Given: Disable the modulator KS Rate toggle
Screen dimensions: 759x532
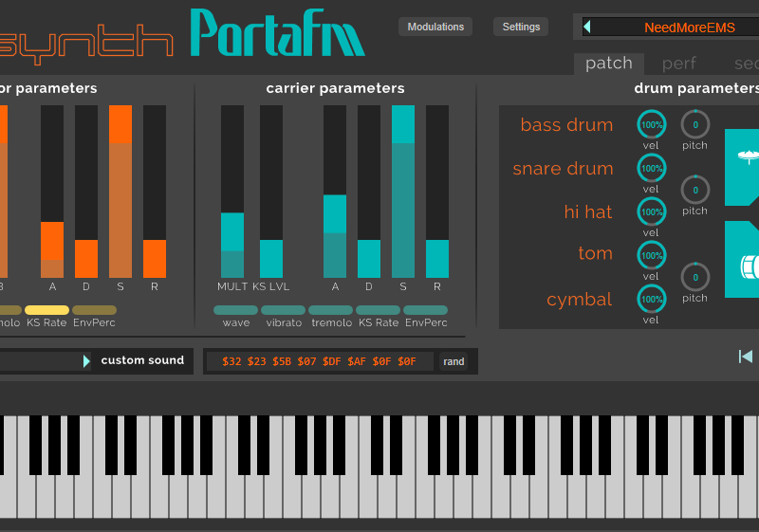Looking at the screenshot, I should pyautogui.click(x=46, y=310).
